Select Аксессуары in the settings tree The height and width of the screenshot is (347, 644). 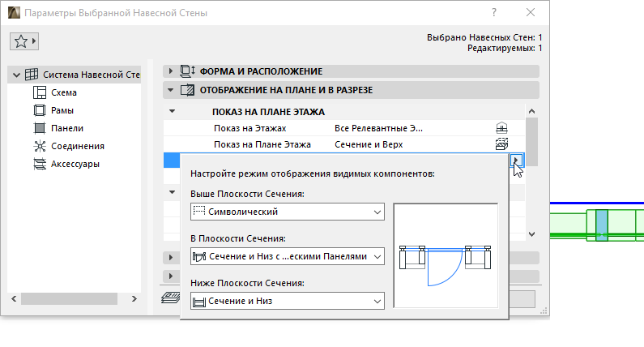click(x=76, y=164)
